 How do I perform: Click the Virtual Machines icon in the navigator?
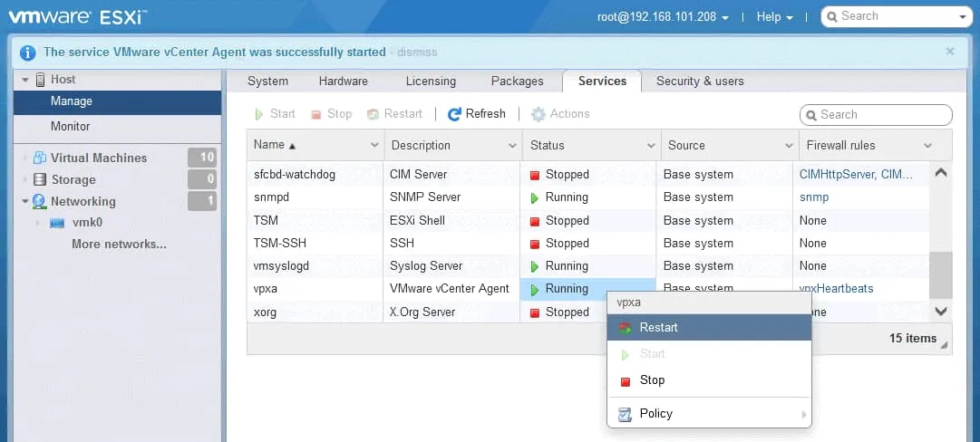click(x=40, y=158)
